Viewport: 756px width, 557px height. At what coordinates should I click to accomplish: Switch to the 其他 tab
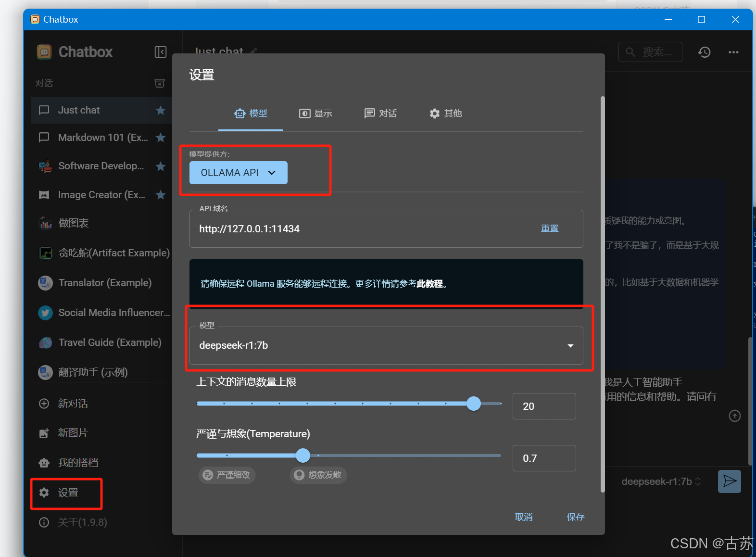(445, 114)
